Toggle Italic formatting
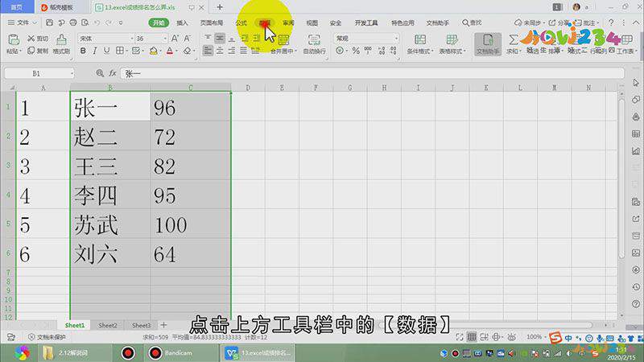 pos(95,51)
